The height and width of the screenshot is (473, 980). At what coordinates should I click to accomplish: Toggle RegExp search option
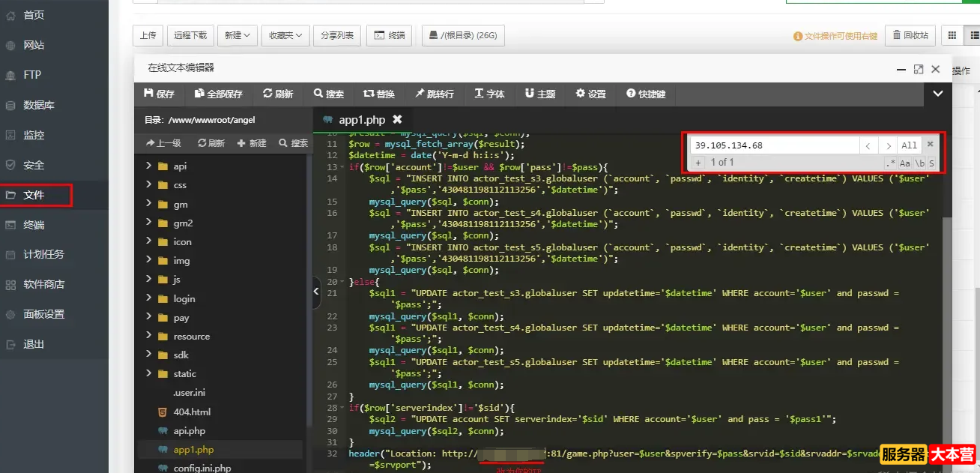(890, 163)
